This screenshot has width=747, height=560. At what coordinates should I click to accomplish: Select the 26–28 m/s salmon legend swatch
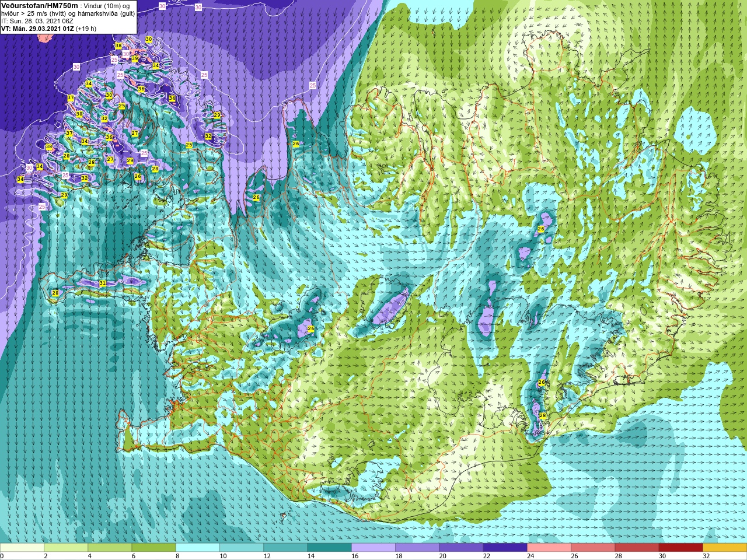click(x=593, y=548)
